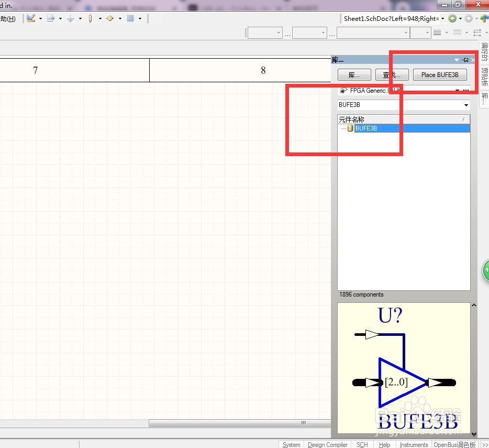This screenshot has height=448, width=489.
Task: Switch to the 剪贴板 side tab
Action: (484, 77)
